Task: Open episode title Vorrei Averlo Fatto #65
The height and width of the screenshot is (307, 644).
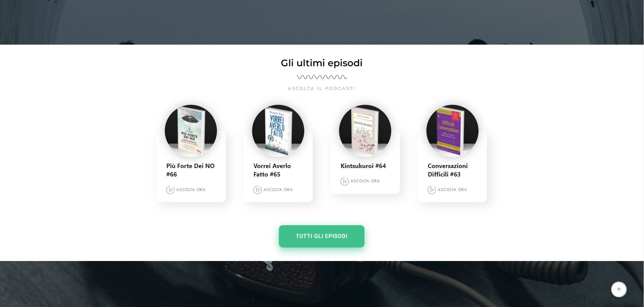Action: pyautogui.click(x=272, y=170)
